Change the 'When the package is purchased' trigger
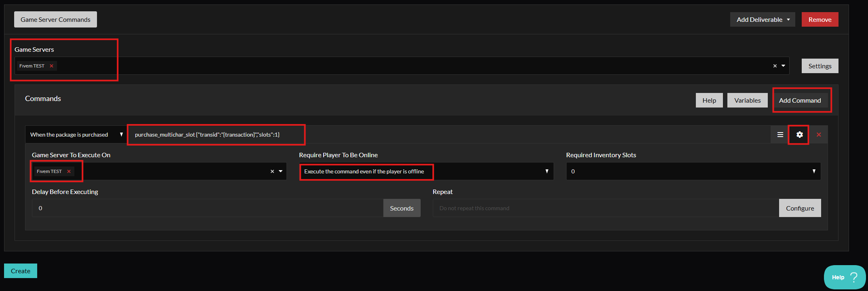This screenshot has width=868, height=291. (x=76, y=135)
